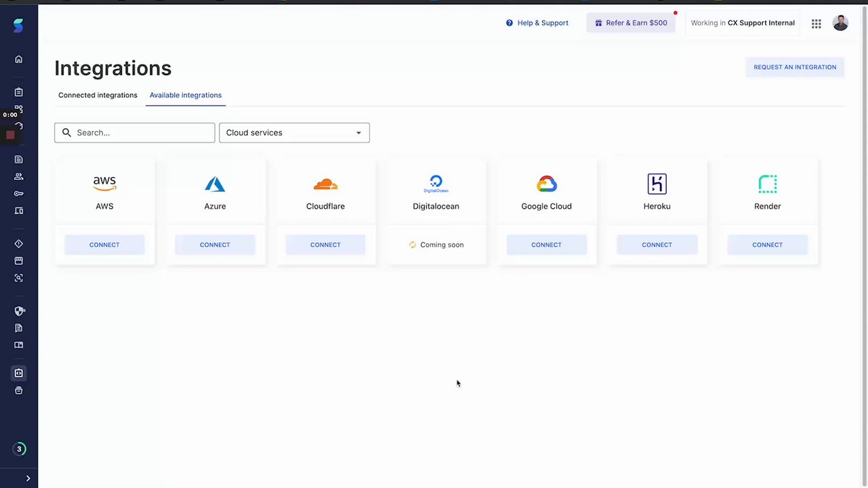Image resolution: width=868 pixels, height=488 pixels.
Task: Open the document icon in the sidebar
Action: [x=19, y=159]
